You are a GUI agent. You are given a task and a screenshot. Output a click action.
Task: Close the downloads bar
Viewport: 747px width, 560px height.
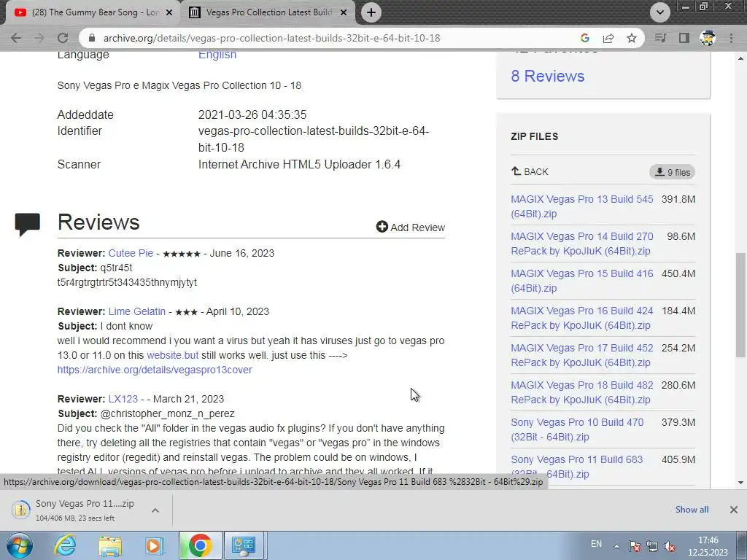tap(734, 510)
